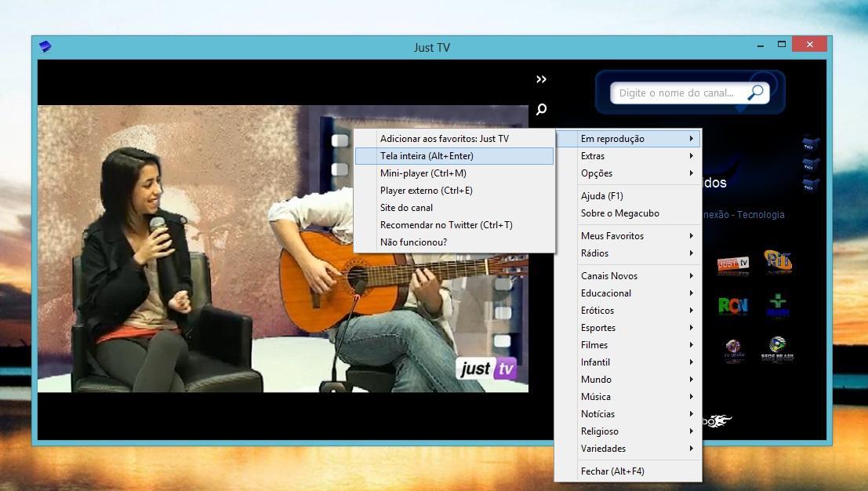Click the Não funcionou? entry

[454, 242]
